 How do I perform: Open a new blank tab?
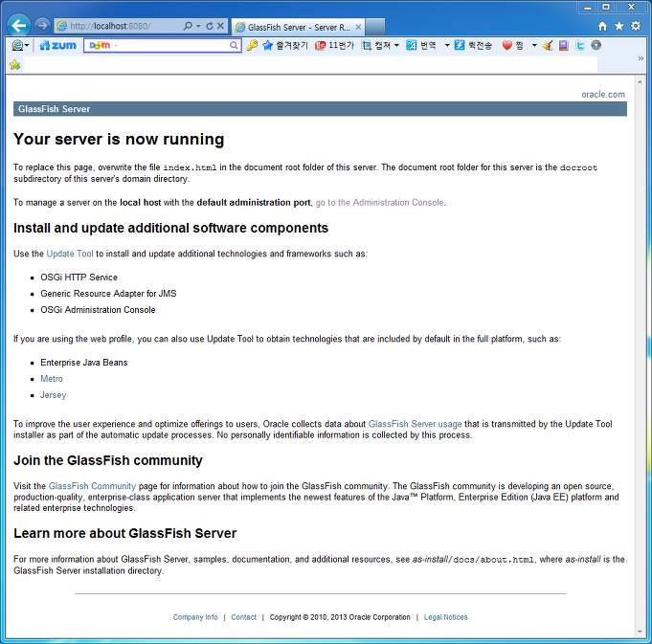(375, 27)
